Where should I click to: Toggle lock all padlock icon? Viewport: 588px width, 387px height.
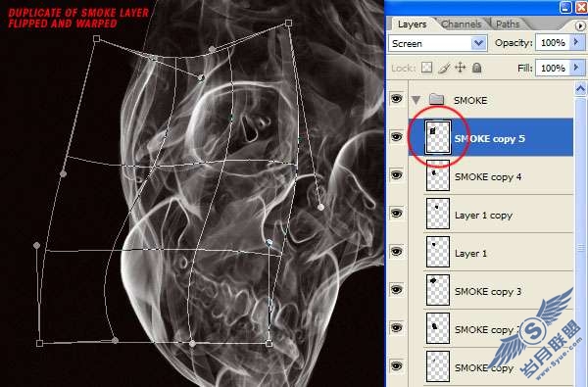coord(476,68)
